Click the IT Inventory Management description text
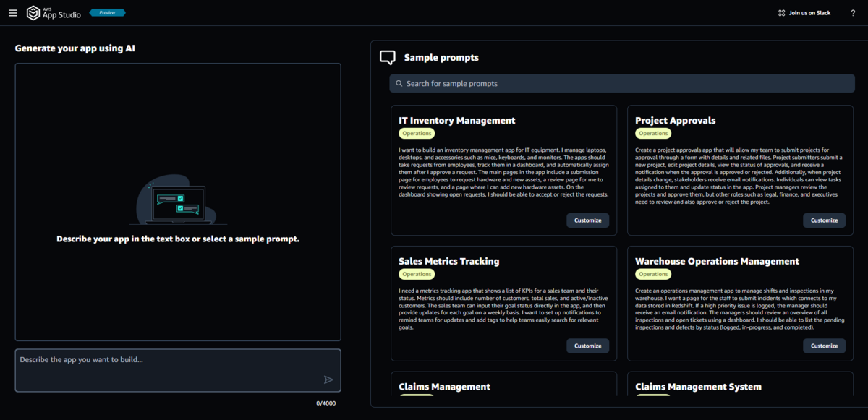 coord(503,172)
